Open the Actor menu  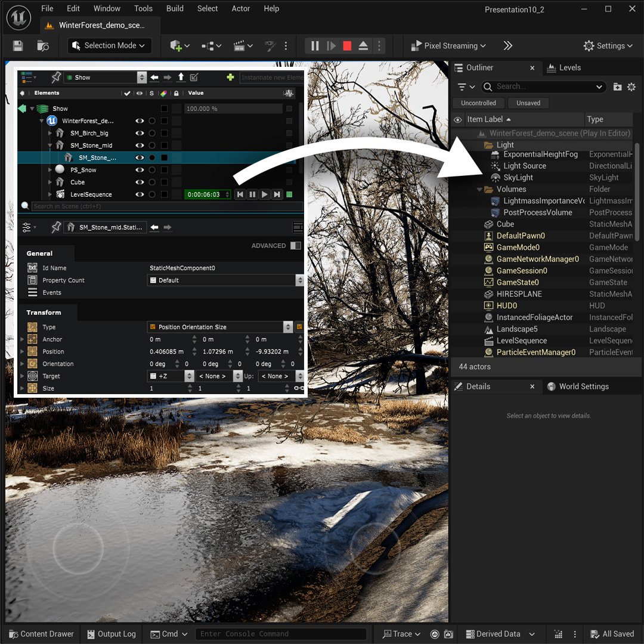[x=241, y=8]
